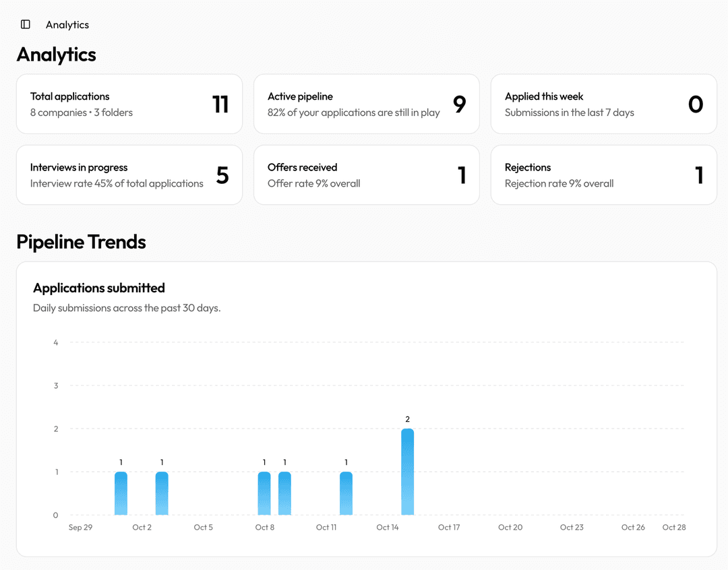Screen dimensions: 728x570
Task: Click the bar between Oct 2 and Oct 5
Action: click(162, 493)
